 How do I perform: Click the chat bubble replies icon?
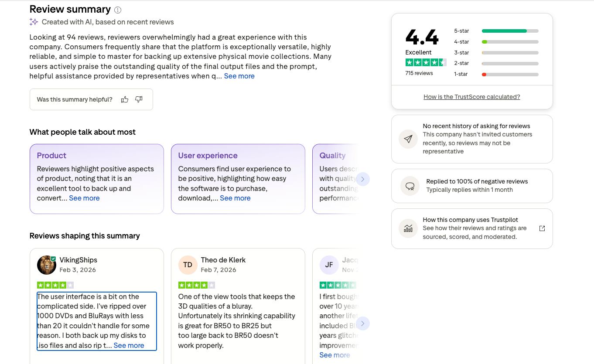(x=410, y=186)
